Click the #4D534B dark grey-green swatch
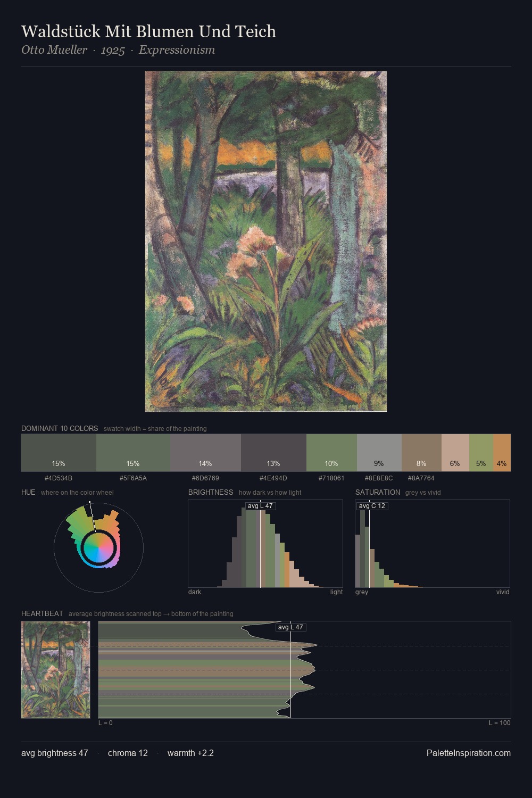 click(59, 453)
